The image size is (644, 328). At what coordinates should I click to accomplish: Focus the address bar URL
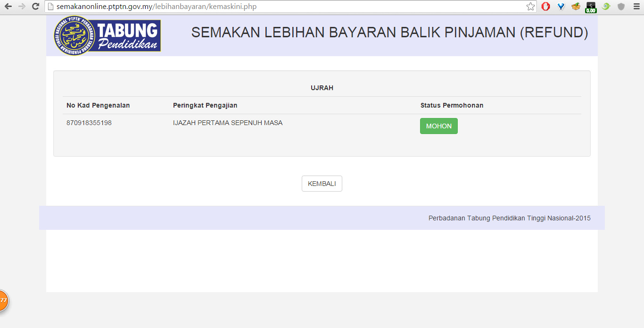click(x=290, y=7)
